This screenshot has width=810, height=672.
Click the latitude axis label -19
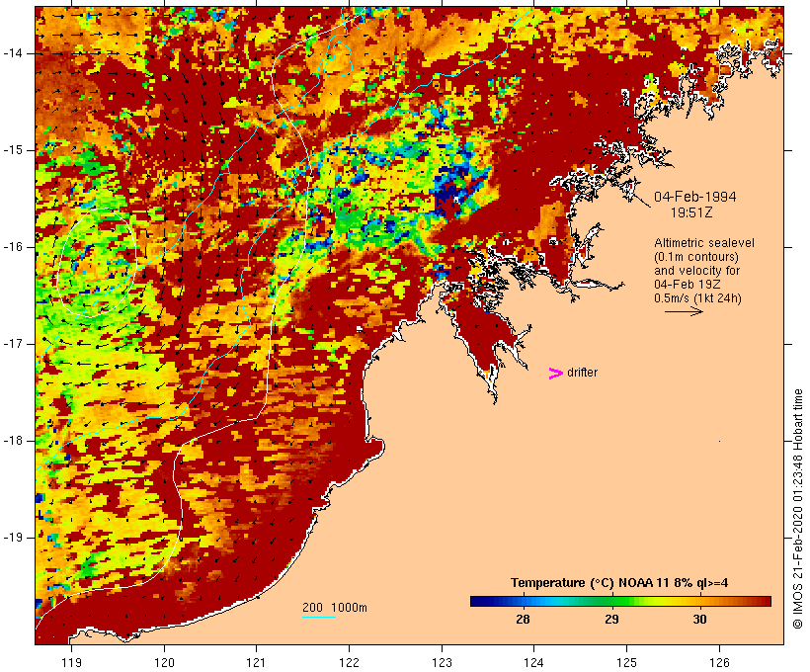coord(13,538)
